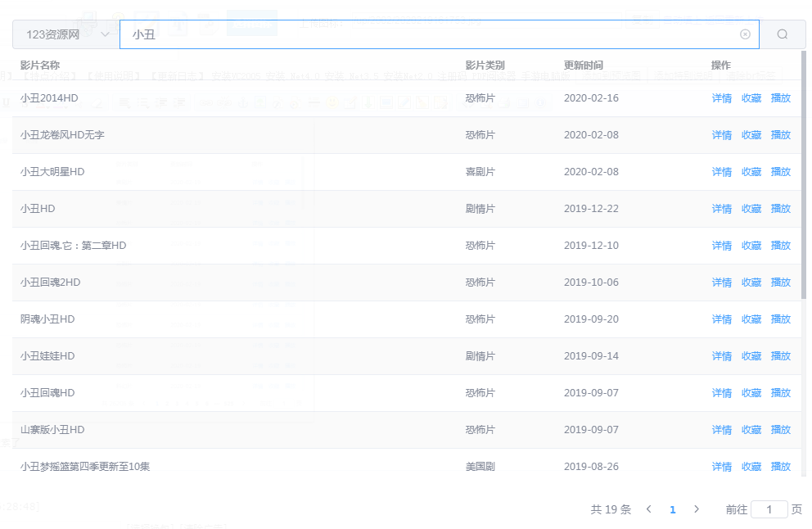
Task: Open the 123资源网 source dropdown
Action: [x=66, y=34]
